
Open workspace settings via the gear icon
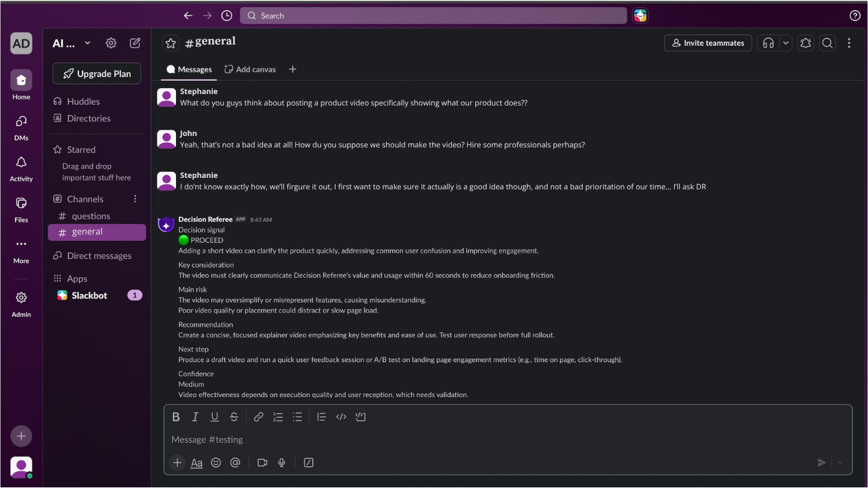(x=111, y=43)
